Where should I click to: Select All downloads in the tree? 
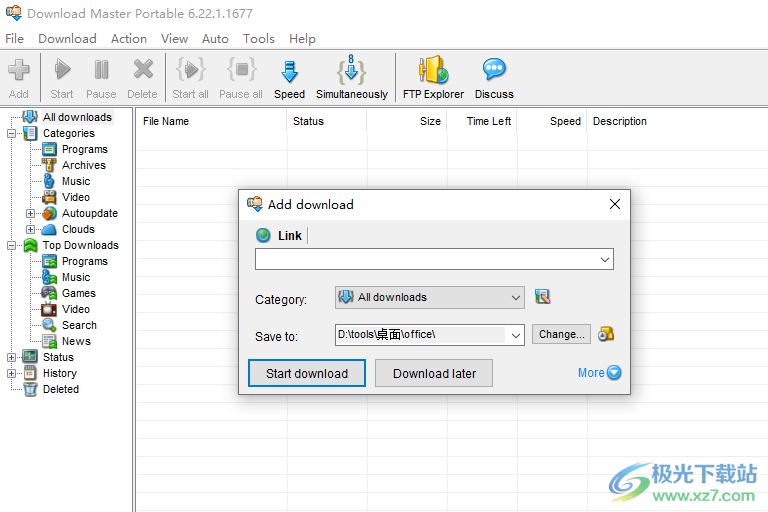point(77,117)
